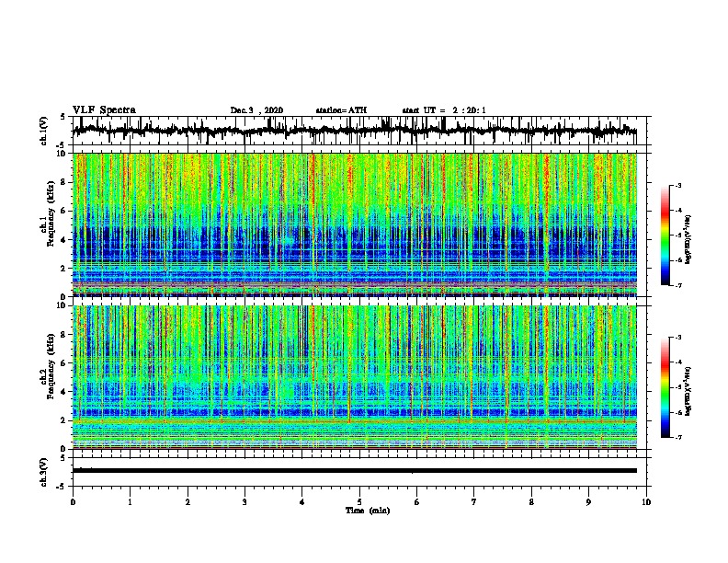Viewport: 728px width, 563px height.
Task: Click the ch.2 Frequency (kHz) axis label
Action: click(x=48, y=366)
